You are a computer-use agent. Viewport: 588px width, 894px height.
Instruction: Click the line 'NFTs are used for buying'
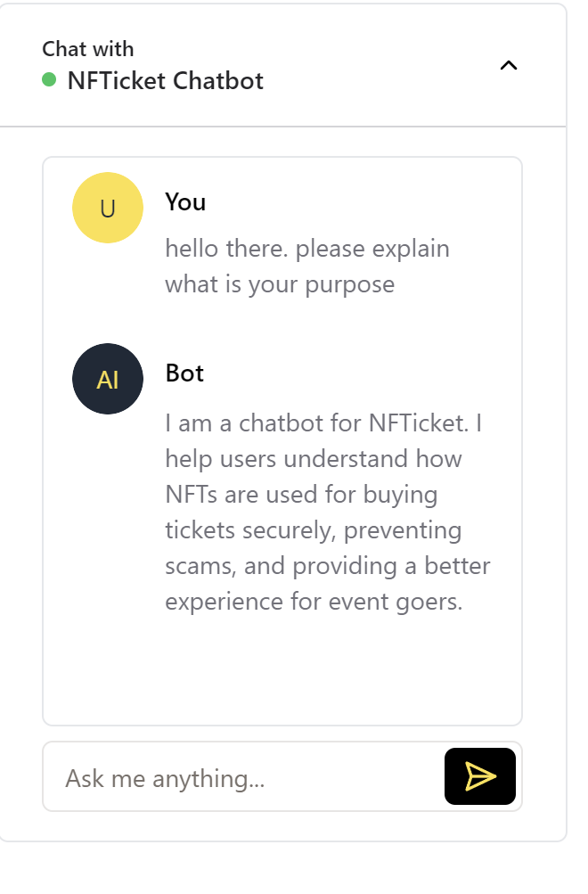tap(300, 494)
